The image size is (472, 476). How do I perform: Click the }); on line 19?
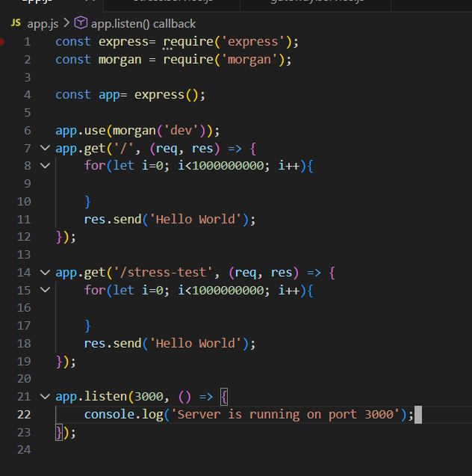point(66,362)
